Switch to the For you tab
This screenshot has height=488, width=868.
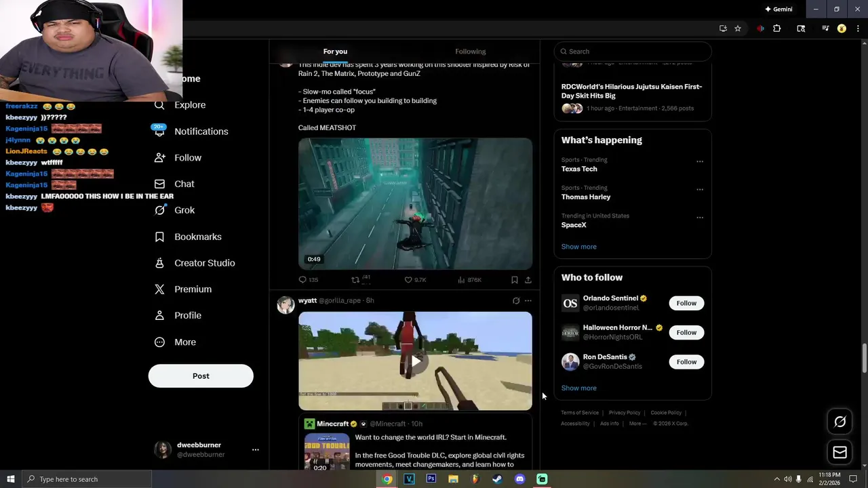coord(335,52)
